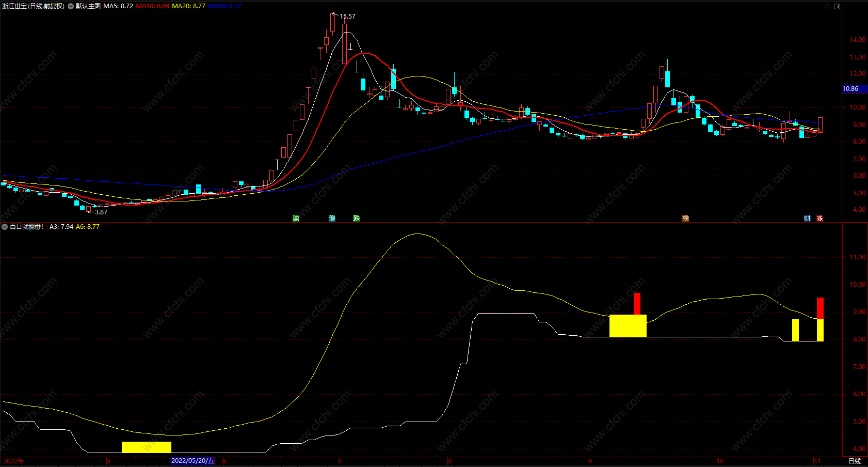868x467 pixels.
Task: Open the dropdown arrow before 默认主图
Action: (x=71, y=6)
